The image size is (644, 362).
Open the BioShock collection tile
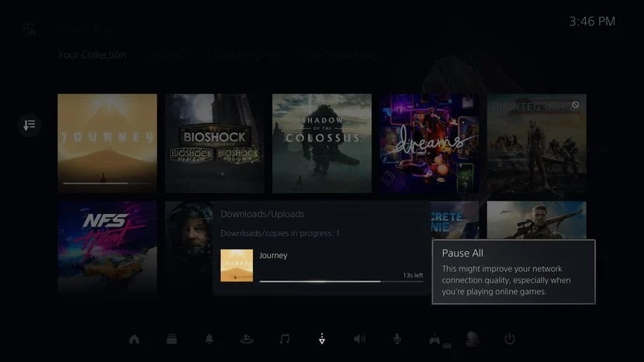(x=214, y=143)
